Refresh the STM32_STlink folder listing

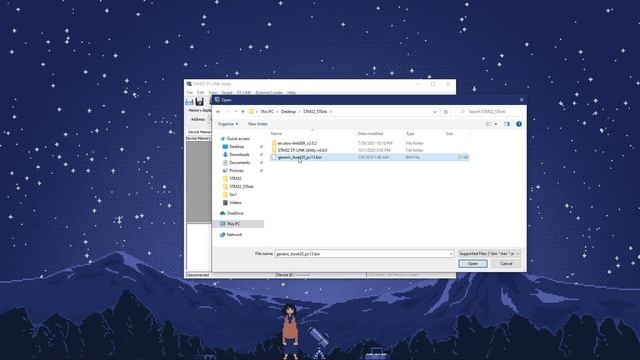446,111
